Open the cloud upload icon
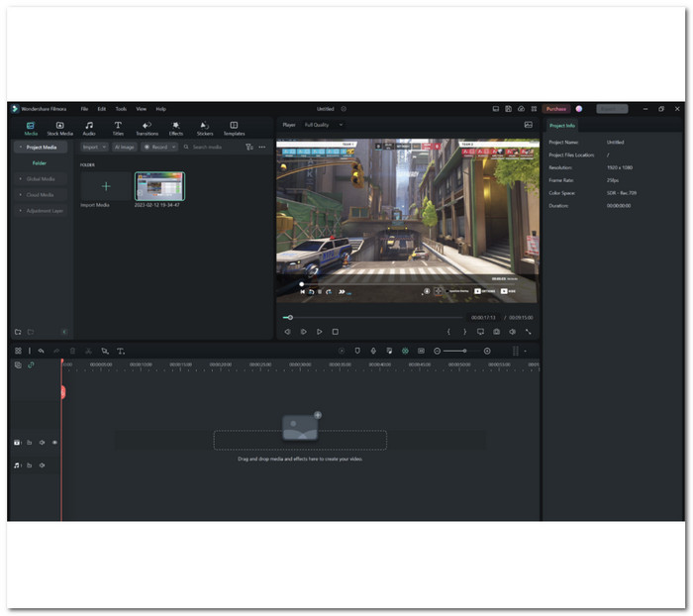Viewport: 693px width, 616px height. (x=521, y=109)
